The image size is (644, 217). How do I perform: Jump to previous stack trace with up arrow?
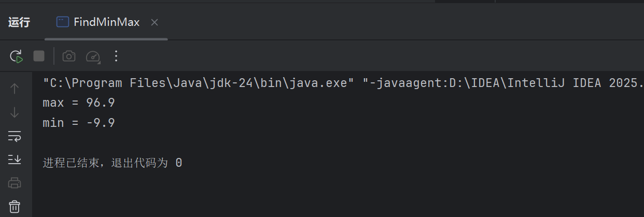[15, 89]
